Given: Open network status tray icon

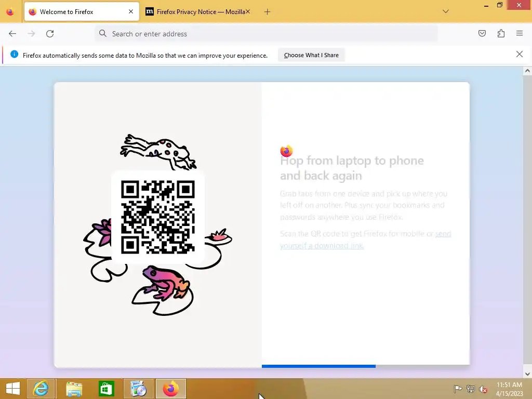Looking at the screenshot, I should point(471,389).
